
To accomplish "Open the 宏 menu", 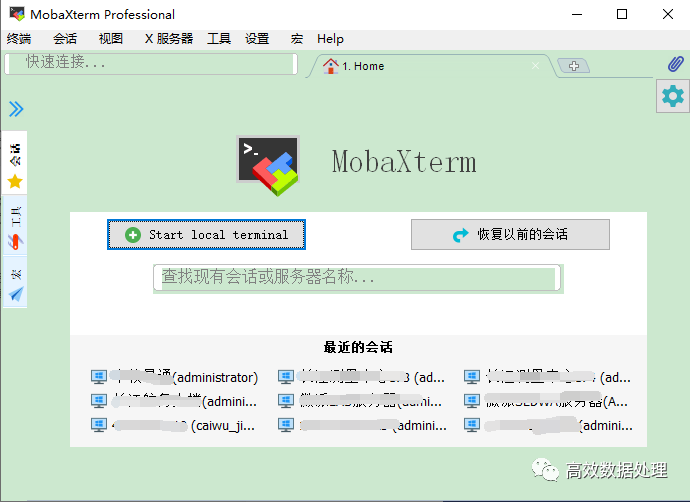I will click(x=297, y=39).
